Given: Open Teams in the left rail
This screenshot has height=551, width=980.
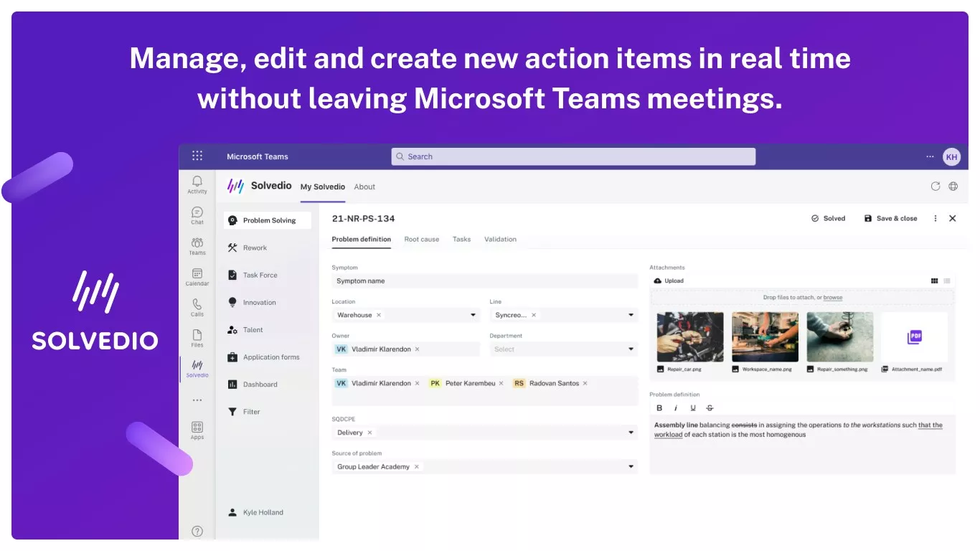Looking at the screenshot, I should click(x=197, y=247).
